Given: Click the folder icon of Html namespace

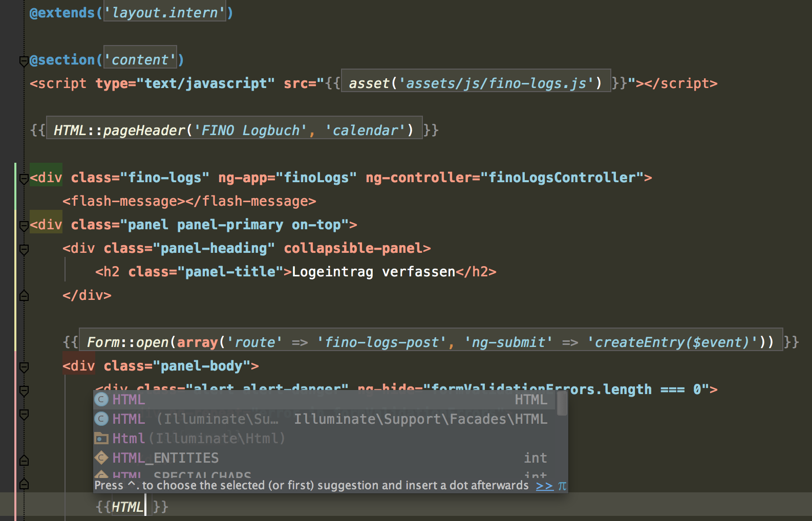Looking at the screenshot, I should pos(101,439).
